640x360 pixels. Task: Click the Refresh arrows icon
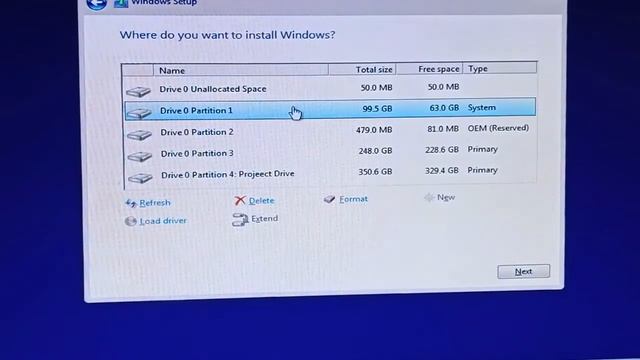131,203
